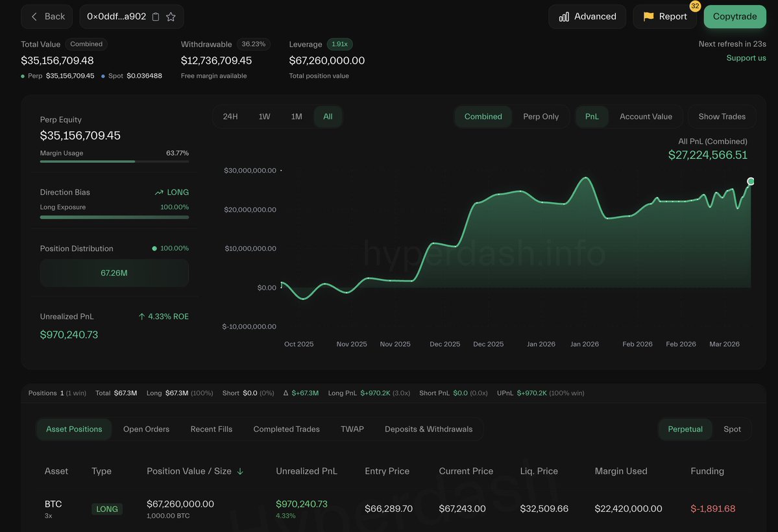This screenshot has height=532, width=778.
Task: Click the copy address icon
Action: click(x=156, y=17)
